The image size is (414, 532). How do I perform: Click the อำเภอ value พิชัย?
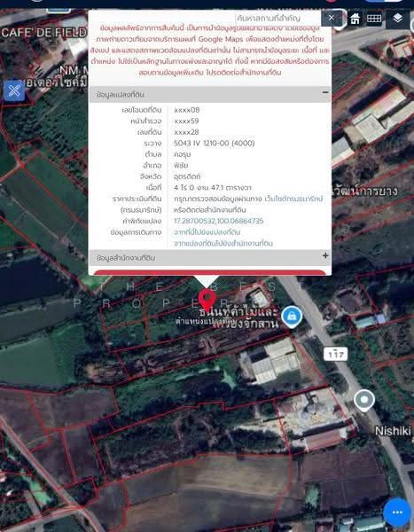181,166
